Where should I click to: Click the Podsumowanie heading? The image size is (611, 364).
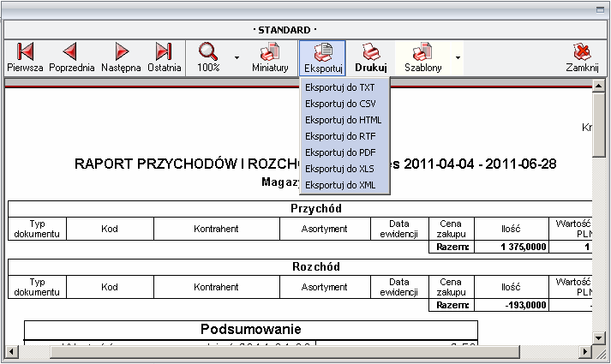(x=251, y=330)
